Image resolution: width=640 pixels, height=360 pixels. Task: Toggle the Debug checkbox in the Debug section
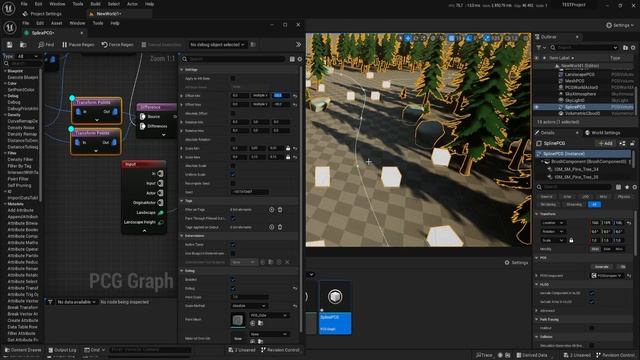[233, 288]
